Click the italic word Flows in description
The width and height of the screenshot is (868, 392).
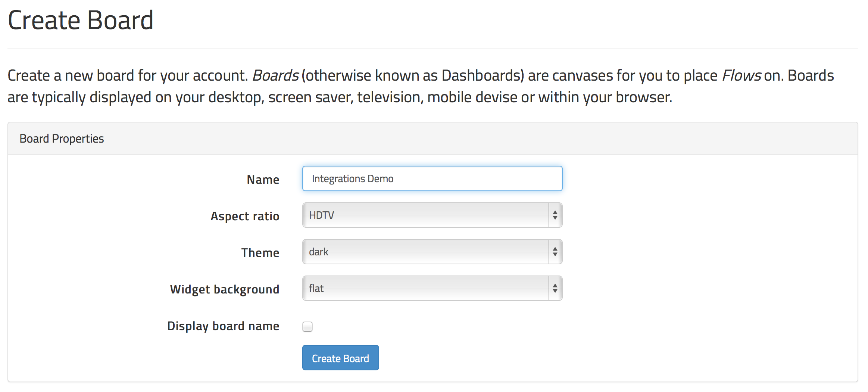[x=741, y=75]
